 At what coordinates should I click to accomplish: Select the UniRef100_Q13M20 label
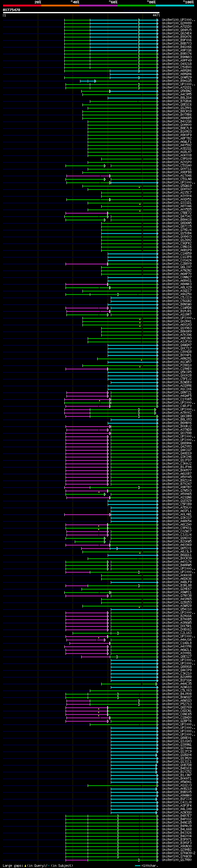pos(177,758)
